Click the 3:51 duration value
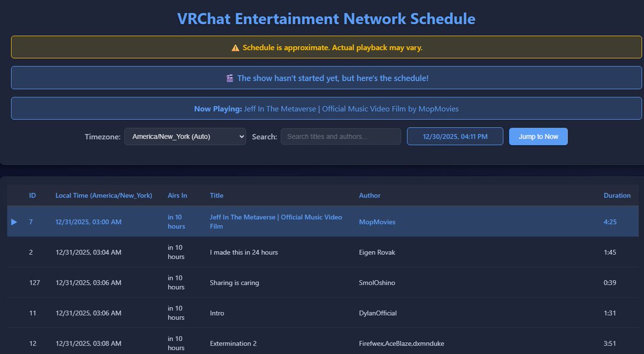 [610, 343]
